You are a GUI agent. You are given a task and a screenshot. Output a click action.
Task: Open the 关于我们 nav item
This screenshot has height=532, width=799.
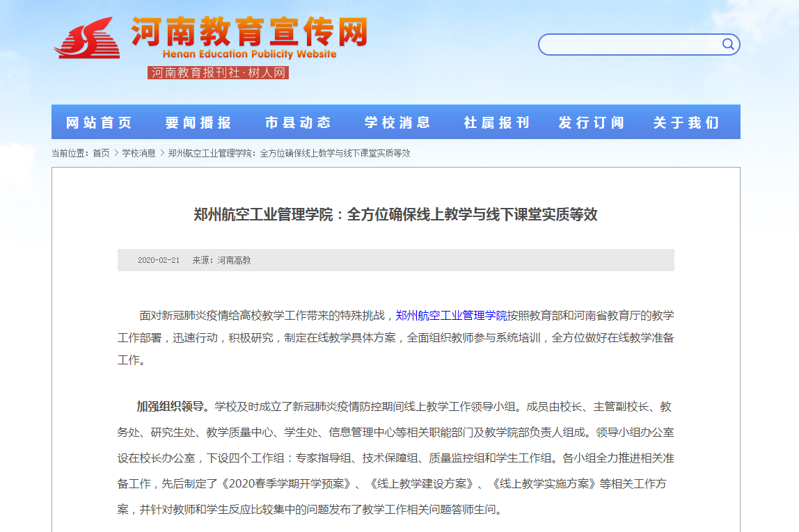(x=686, y=122)
